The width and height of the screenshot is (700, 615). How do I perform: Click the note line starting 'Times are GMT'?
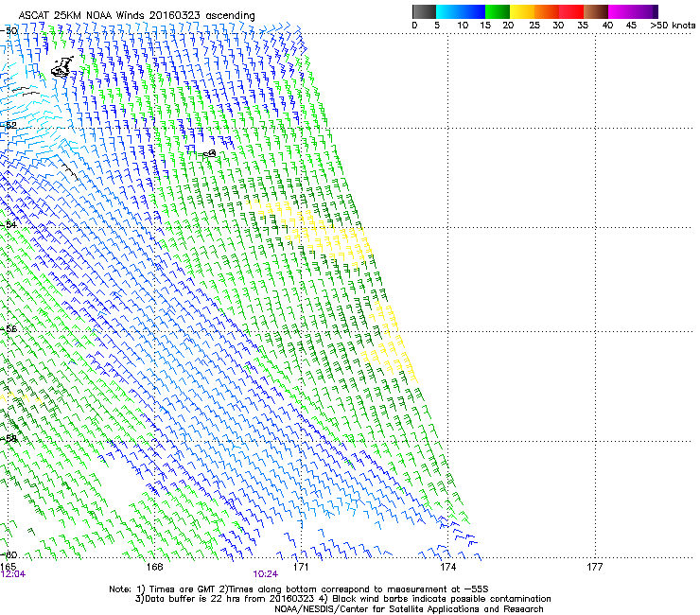pos(299,589)
